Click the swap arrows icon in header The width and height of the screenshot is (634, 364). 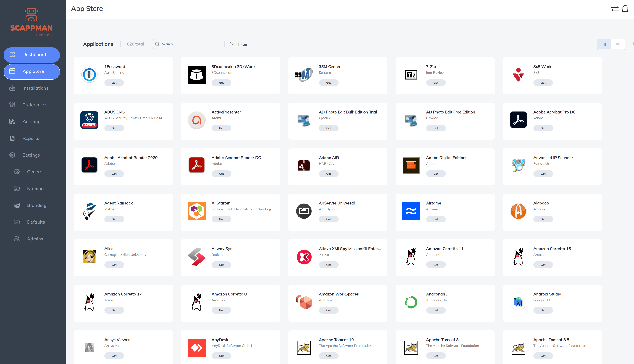[x=615, y=9]
